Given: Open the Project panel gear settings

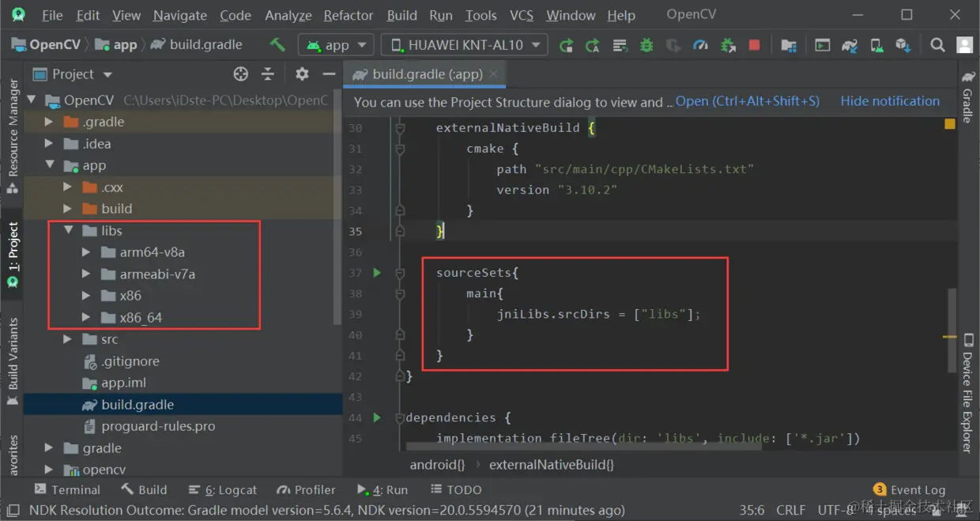Looking at the screenshot, I should (302, 74).
